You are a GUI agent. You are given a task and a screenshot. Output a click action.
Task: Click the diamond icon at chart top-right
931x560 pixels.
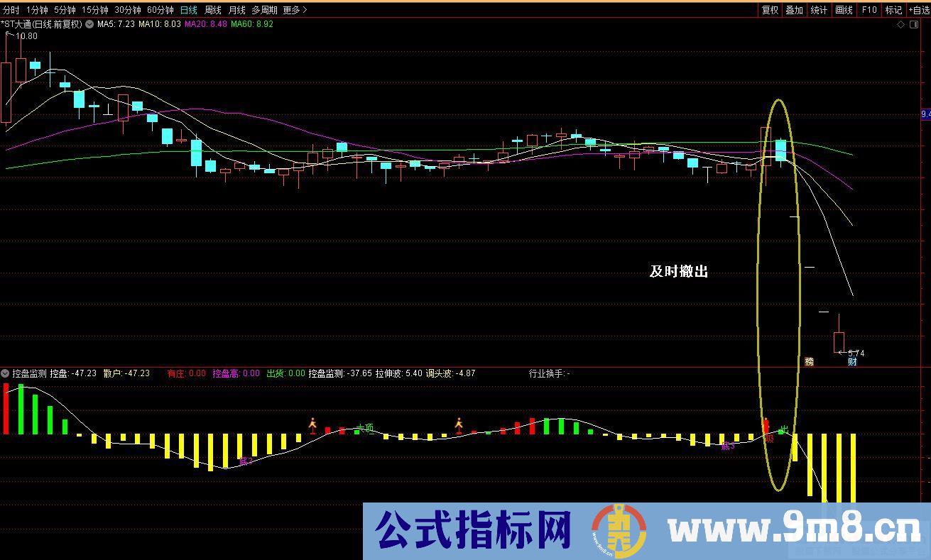point(901,24)
